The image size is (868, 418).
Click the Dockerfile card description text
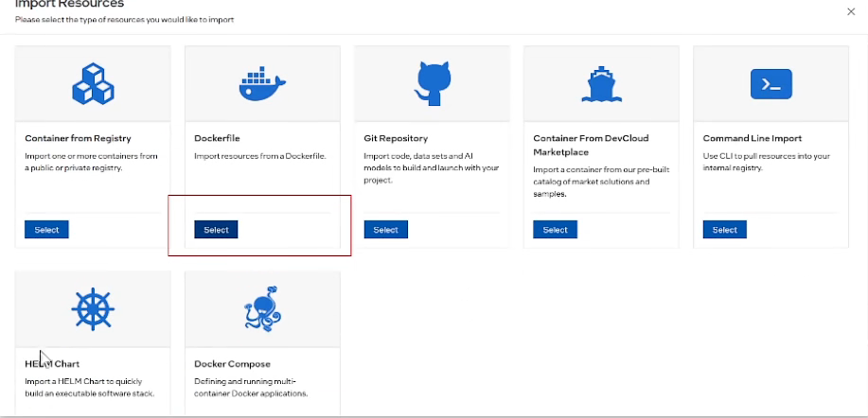[259, 156]
